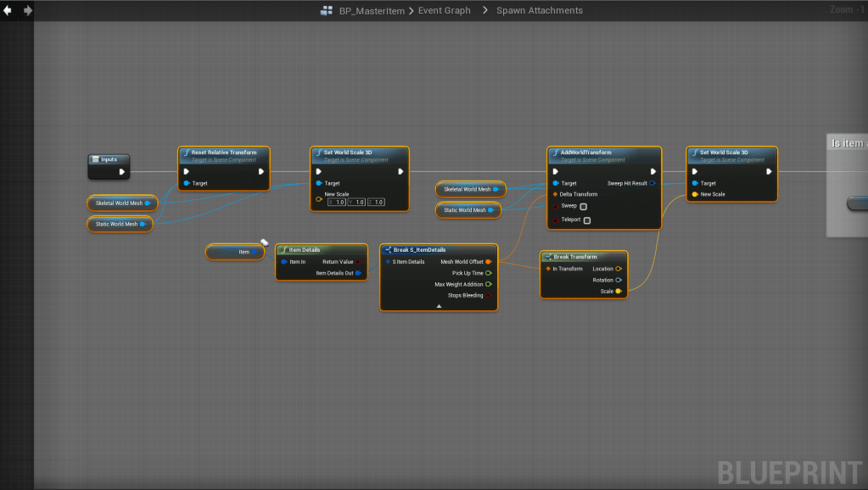Image resolution: width=868 pixels, height=490 pixels.
Task: Click the forward navigation arrow
Action: (x=28, y=10)
